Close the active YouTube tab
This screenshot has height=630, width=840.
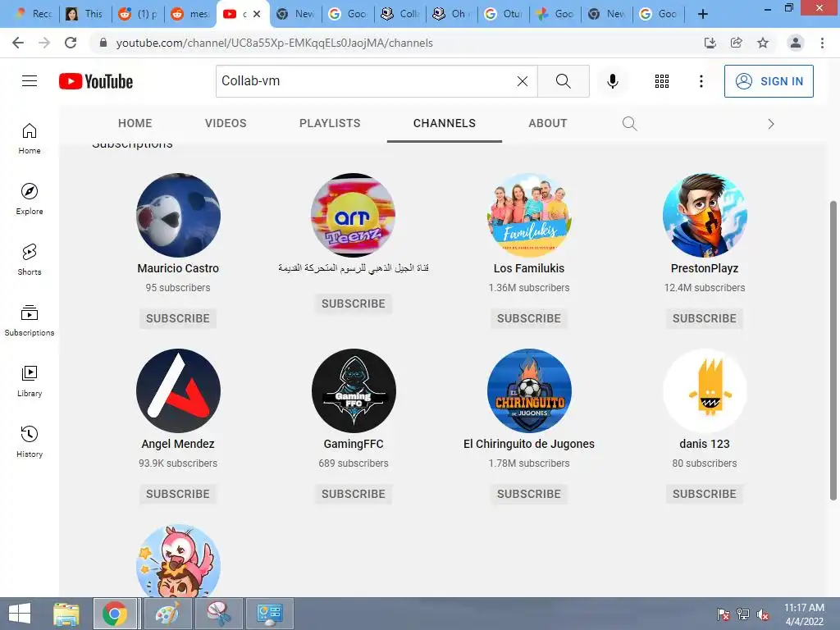pyautogui.click(x=257, y=14)
